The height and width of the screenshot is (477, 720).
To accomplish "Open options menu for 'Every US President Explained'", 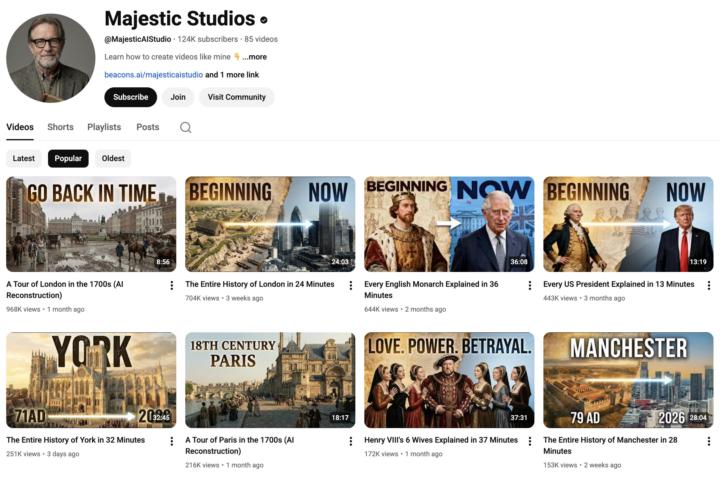I will 709,286.
